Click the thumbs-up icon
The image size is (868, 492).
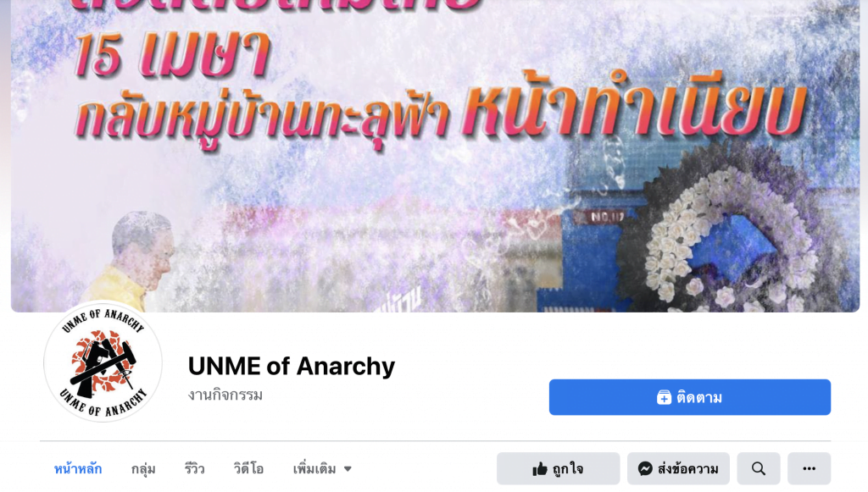pyautogui.click(x=540, y=469)
